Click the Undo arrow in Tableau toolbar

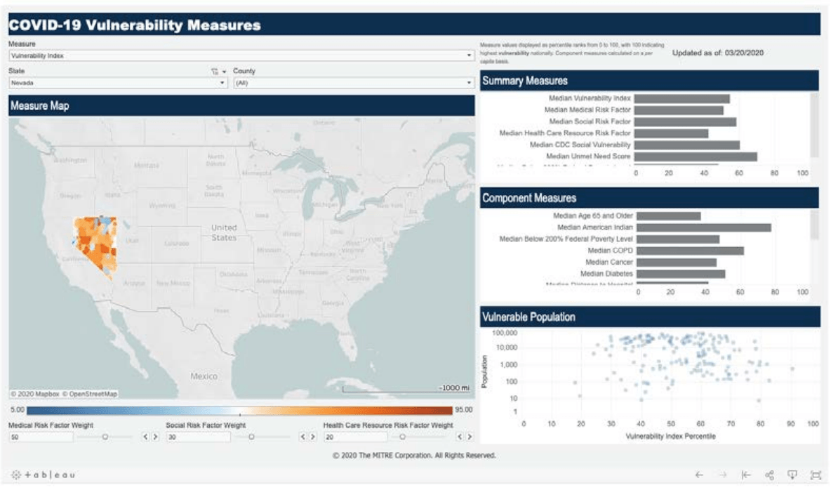(x=699, y=475)
